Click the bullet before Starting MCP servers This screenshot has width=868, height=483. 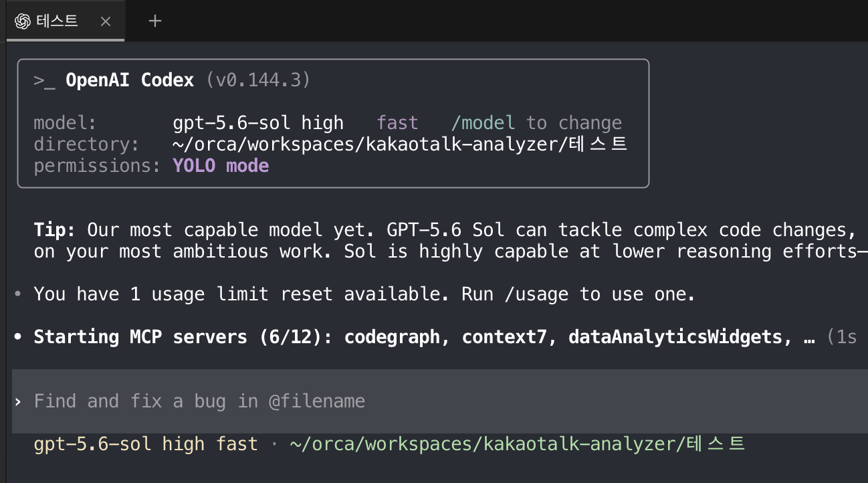18,337
